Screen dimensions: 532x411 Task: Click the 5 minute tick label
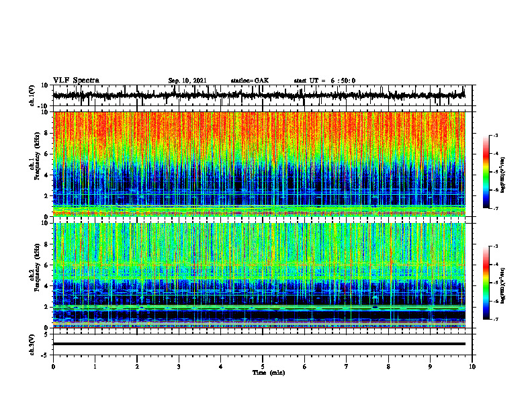[263, 367]
